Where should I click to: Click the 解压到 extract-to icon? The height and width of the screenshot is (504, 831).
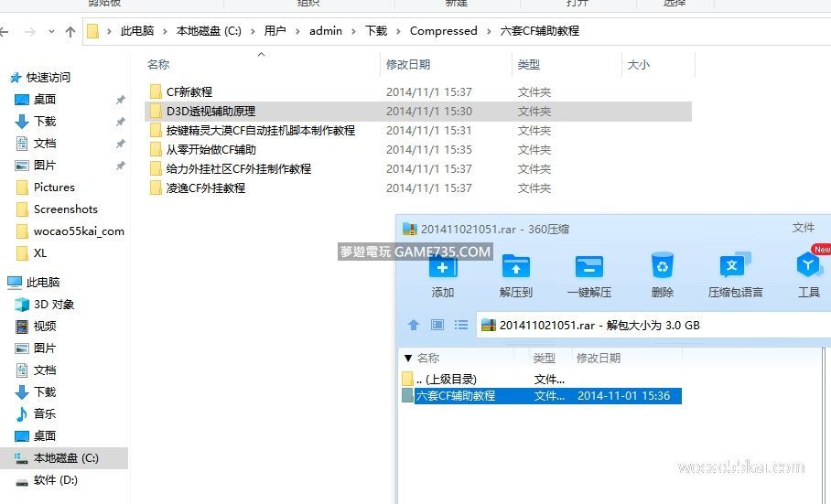[x=515, y=266]
